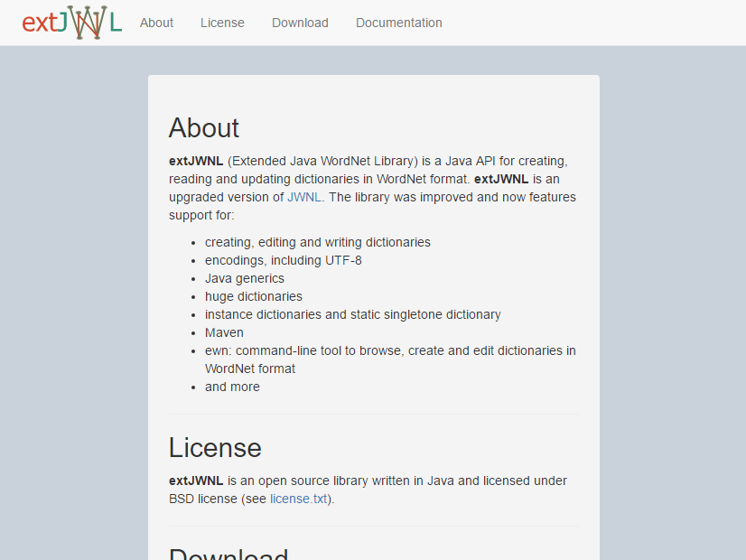Image resolution: width=746 pixels, height=560 pixels.
Task: Click the License section heading
Action: (215, 448)
